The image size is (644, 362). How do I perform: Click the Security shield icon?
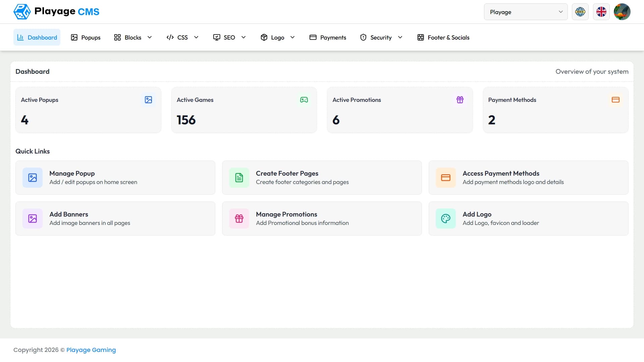(x=363, y=37)
